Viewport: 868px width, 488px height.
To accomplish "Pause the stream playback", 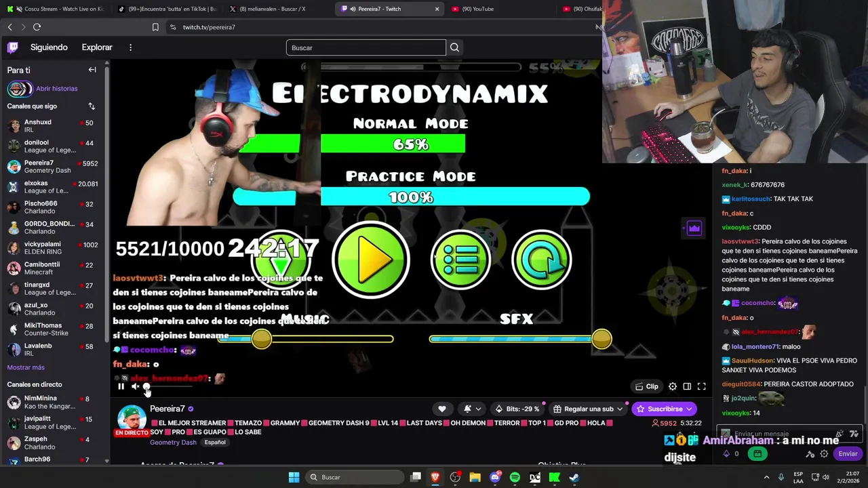I will pyautogui.click(x=121, y=386).
